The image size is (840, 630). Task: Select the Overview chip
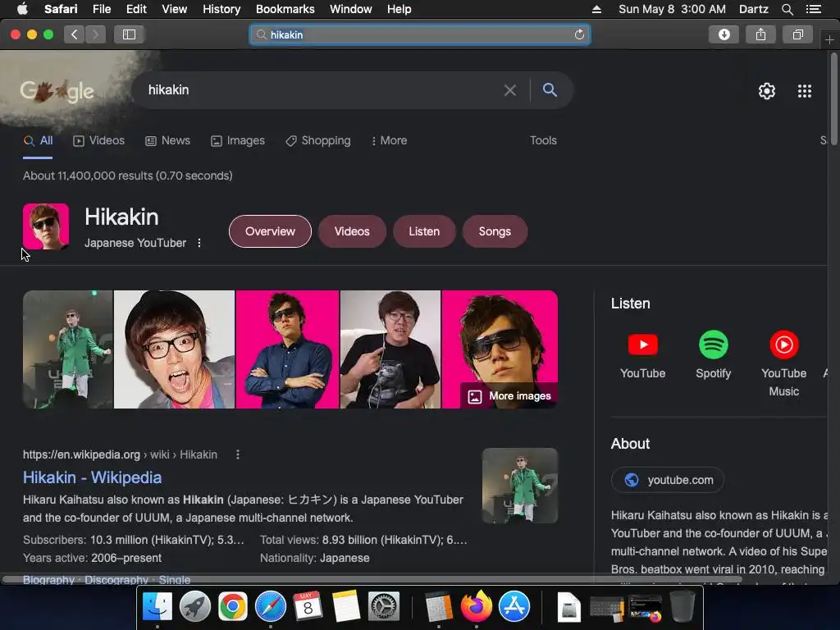(x=270, y=231)
